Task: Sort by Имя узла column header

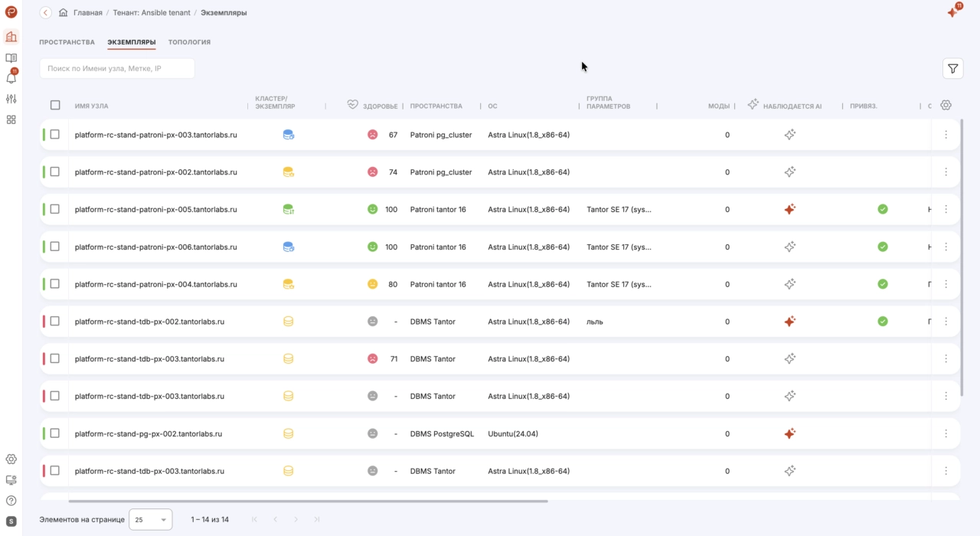Action: pos(91,106)
